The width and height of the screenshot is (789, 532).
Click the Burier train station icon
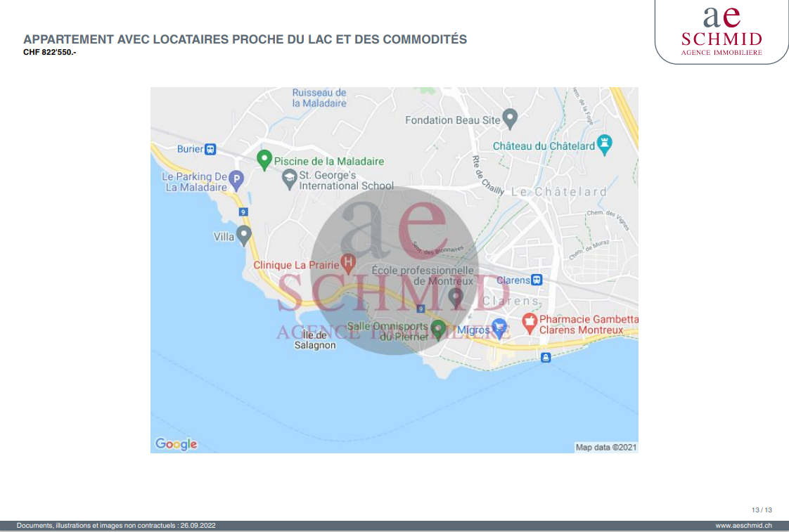coord(210,149)
